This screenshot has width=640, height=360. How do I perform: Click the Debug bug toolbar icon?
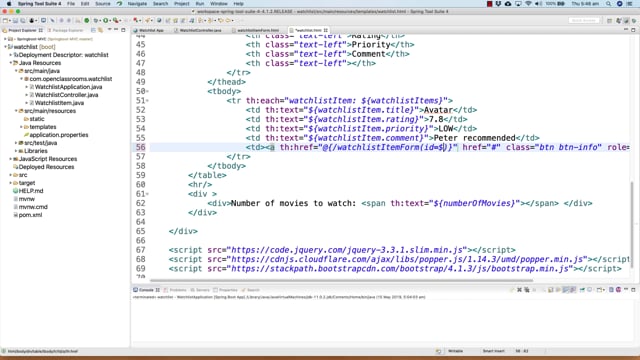96,20
